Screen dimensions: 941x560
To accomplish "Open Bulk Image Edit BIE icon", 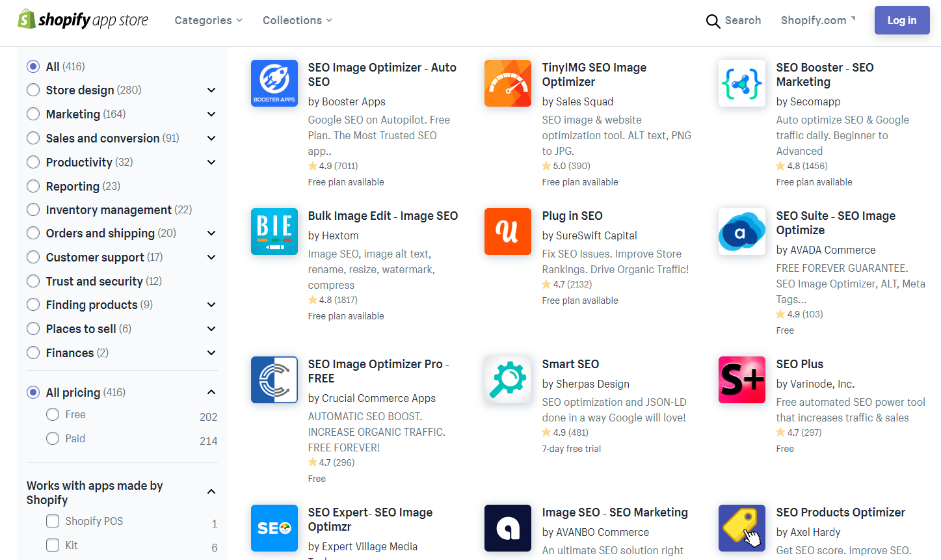I will point(274,232).
